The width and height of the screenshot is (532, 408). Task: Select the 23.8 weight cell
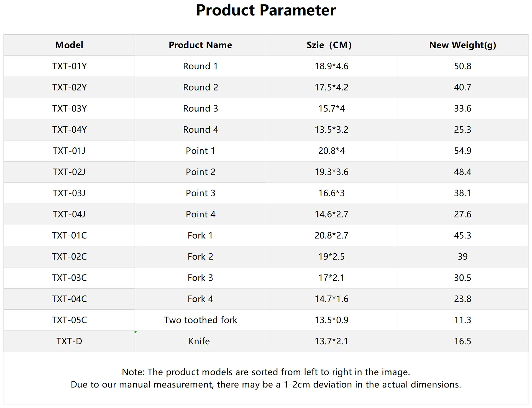pyautogui.click(x=462, y=299)
